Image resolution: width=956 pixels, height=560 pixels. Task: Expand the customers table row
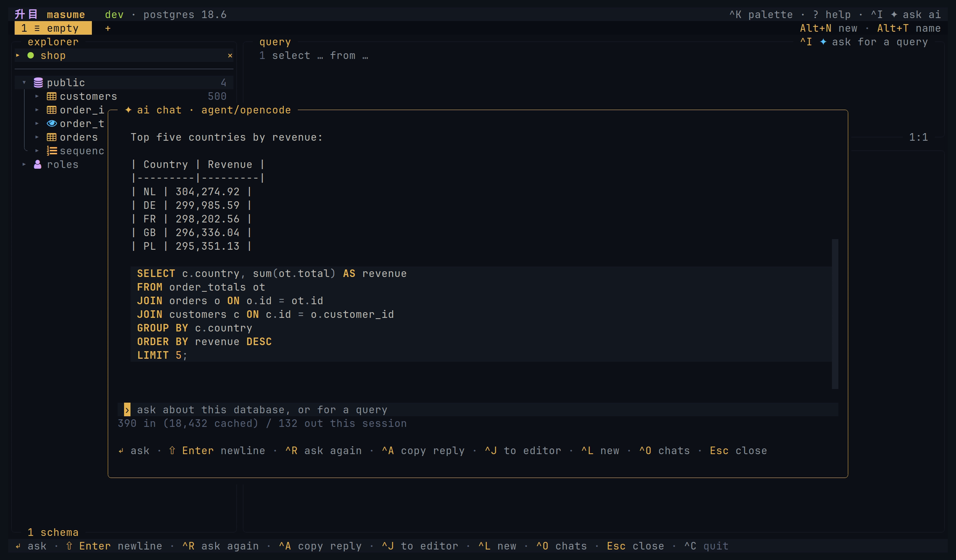pyautogui.click(x=37, y=96)
